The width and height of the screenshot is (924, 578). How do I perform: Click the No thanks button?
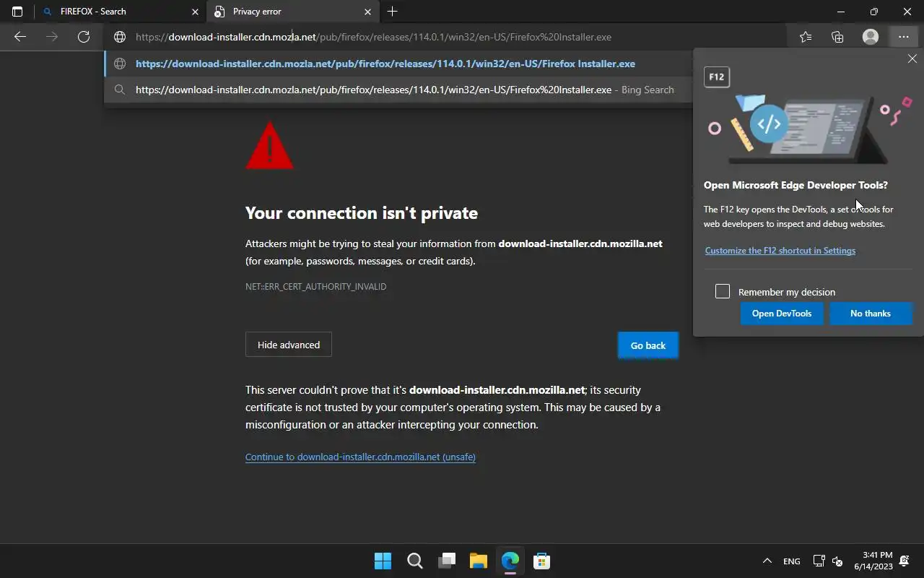point(871,314)
